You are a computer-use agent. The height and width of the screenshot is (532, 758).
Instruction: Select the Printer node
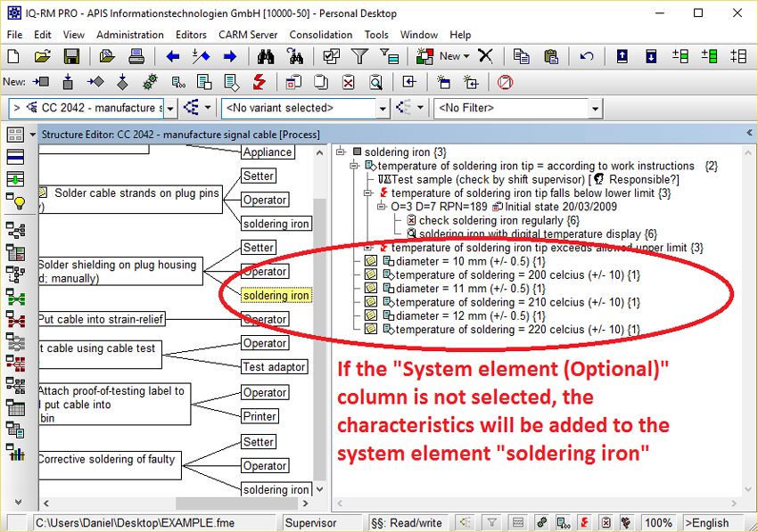[x=260, y=416]
